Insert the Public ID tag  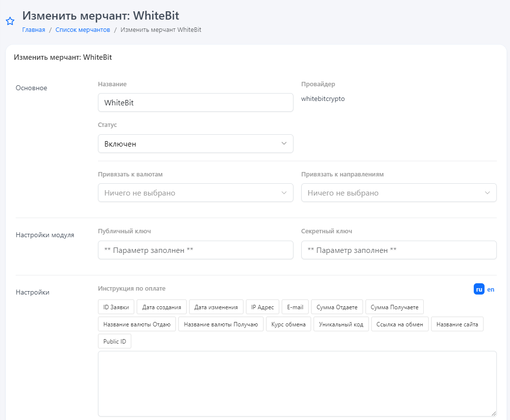115,342
